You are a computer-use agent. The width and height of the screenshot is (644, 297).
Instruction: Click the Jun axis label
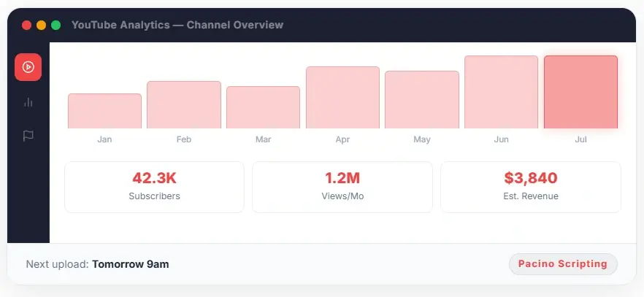click(x=501, y=139)
